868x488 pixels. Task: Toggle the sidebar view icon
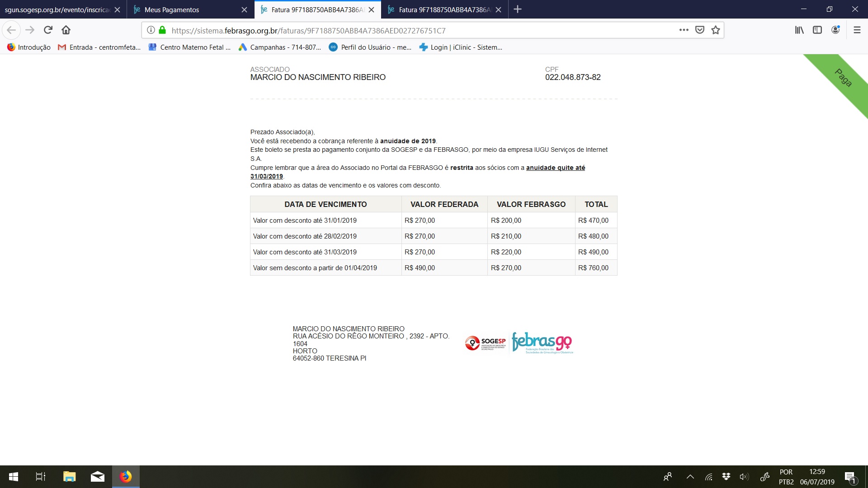pyautogui.click(x=817, y=30)
